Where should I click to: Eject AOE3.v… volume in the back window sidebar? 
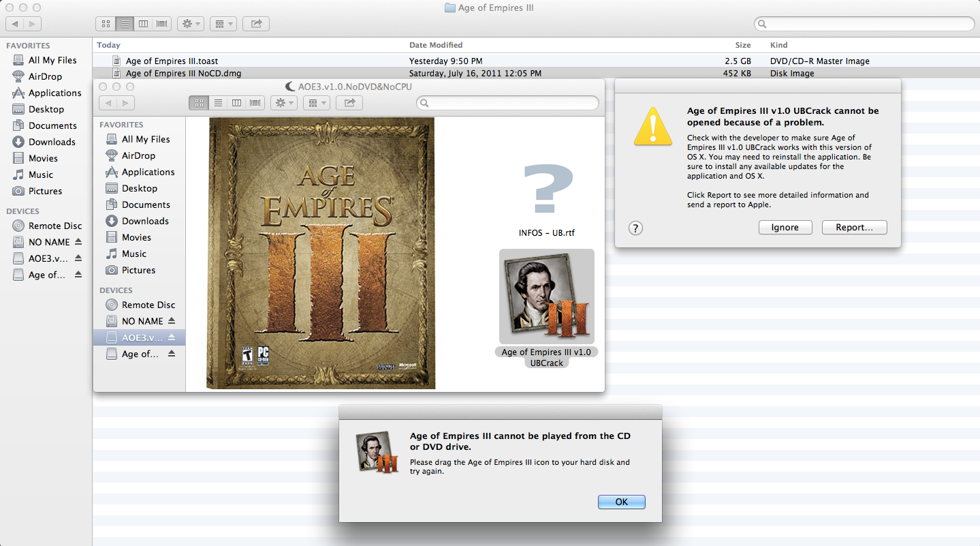(x=78, y=258)
